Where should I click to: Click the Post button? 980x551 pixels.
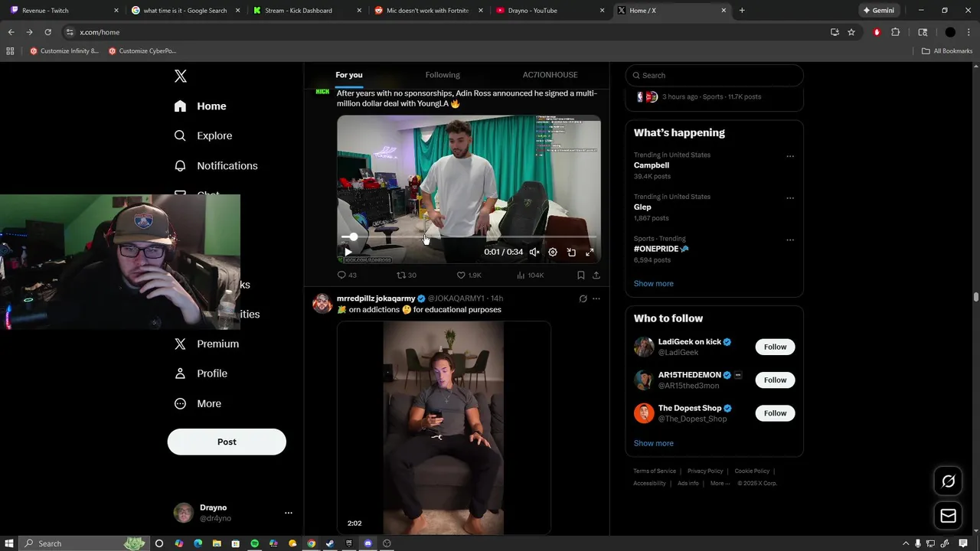pyautogui.click(x=227, y=442)
